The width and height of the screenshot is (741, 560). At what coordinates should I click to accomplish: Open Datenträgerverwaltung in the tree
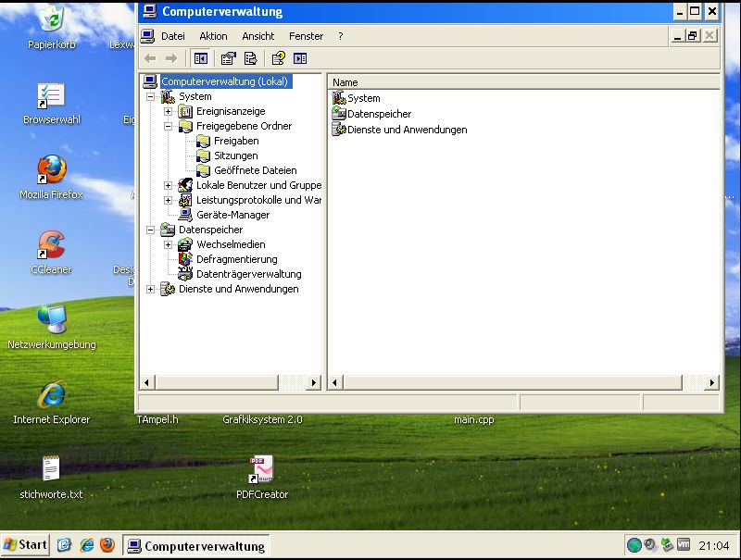click(248, 274)
